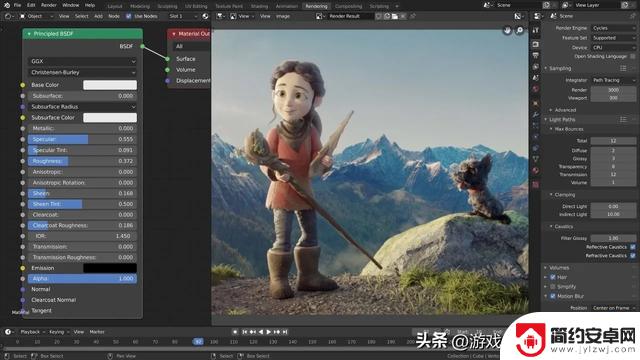Open the Feature Set Supported dropdown
The width and height of the screenshot is (640, 360).
tap(613, 38)
